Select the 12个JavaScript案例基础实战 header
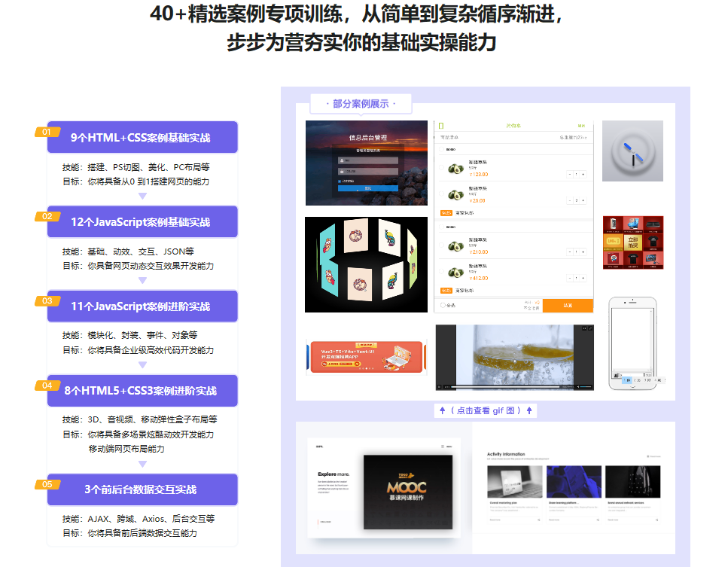 (142, 222)
